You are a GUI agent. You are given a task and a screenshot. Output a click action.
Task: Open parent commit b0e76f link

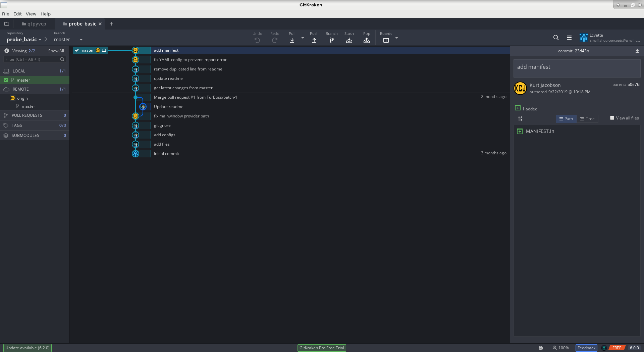click(x=634, y=85)
